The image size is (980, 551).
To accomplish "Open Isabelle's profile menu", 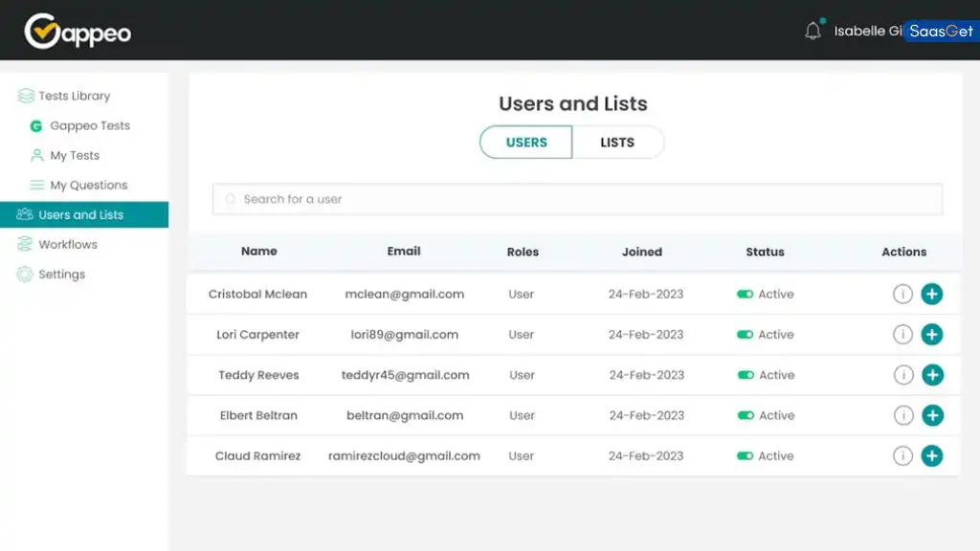I will pyautogui.click(x=866, y=30).
